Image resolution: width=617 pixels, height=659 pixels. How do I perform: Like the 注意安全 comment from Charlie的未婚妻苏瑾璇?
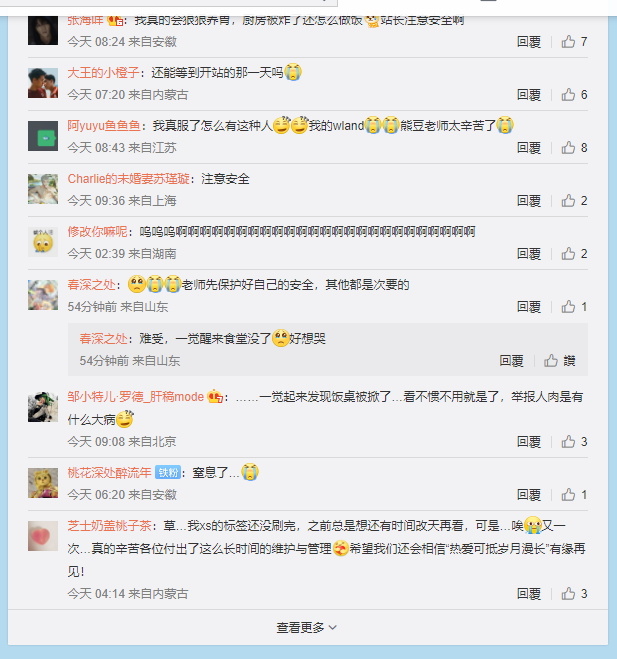(574, 200)
